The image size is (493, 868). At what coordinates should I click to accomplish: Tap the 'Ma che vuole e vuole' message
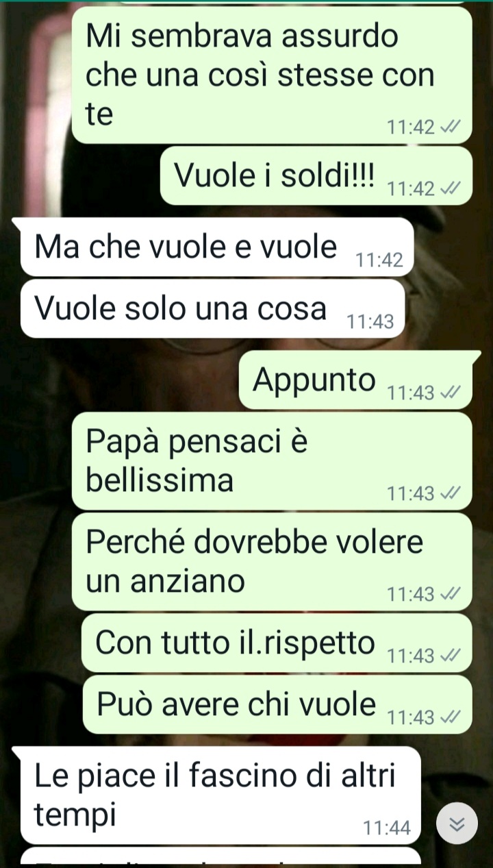point(217,248)
